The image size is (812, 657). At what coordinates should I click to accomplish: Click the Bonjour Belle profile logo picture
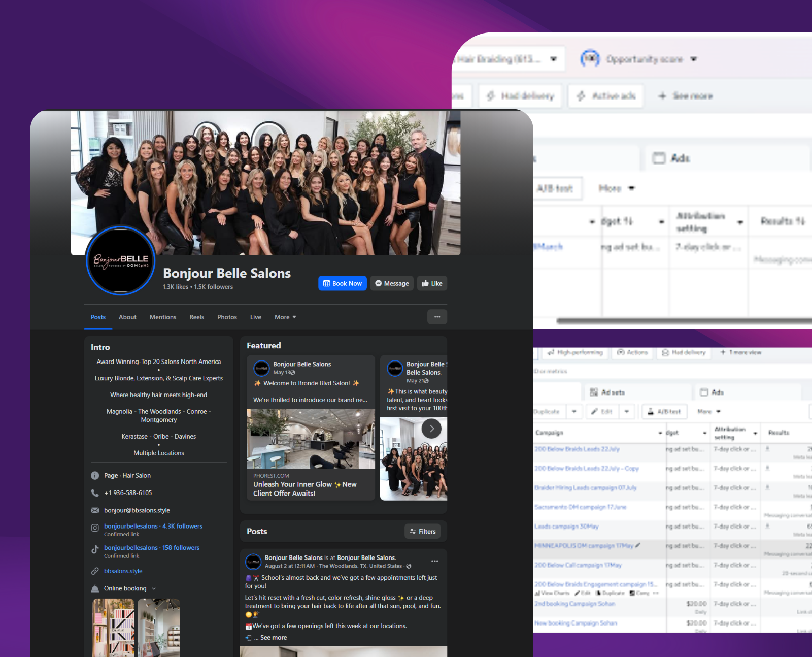[x=121, y=260]
